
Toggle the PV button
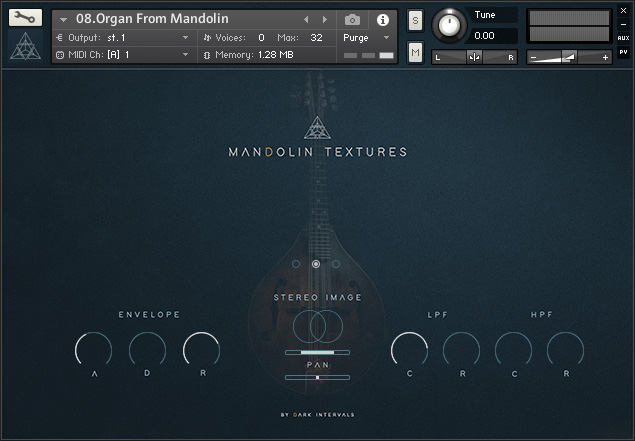coord(624,52)
